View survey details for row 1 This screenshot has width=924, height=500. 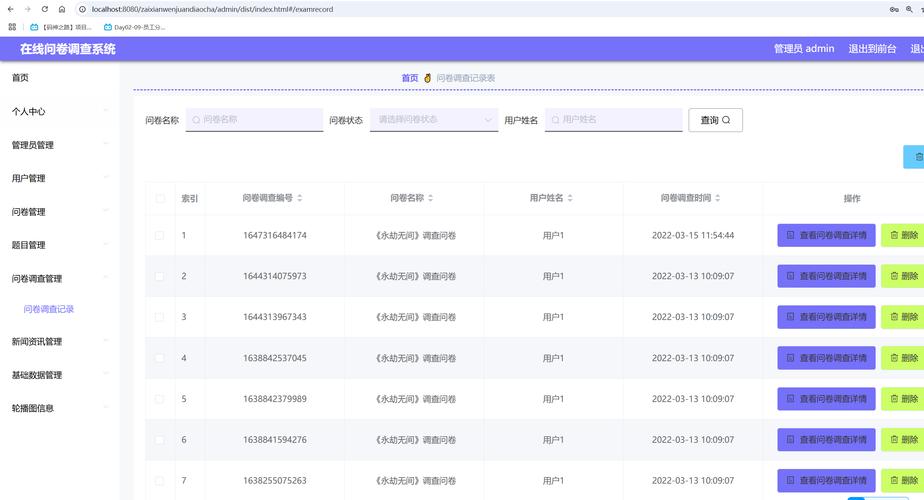click(826, 235)
